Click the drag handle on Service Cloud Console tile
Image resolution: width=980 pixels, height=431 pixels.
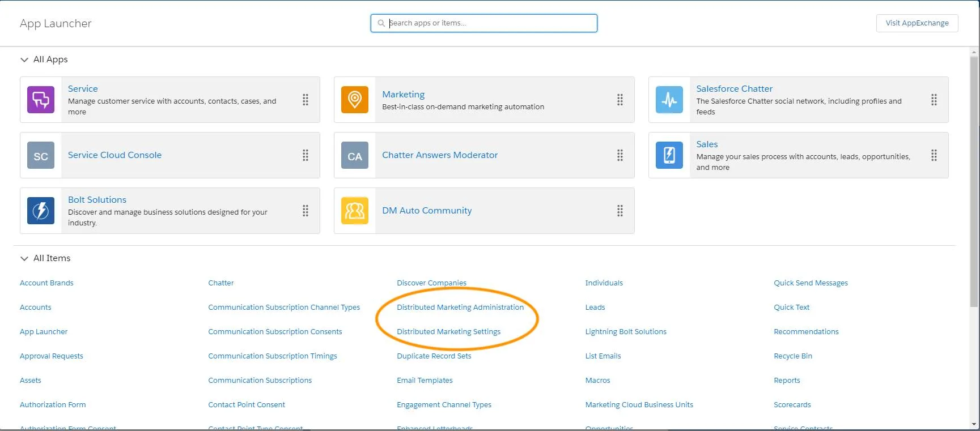pos(306,155)
